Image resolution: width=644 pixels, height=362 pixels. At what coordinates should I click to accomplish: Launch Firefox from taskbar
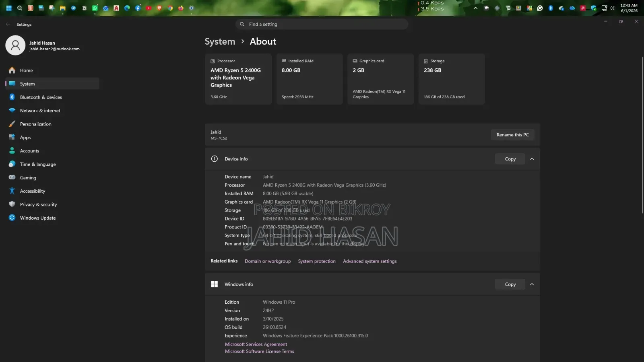click(181, 8)
